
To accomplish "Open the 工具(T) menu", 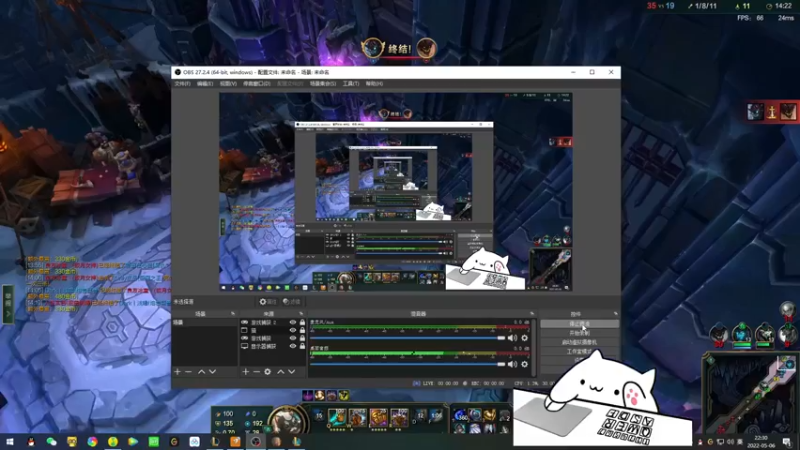I will pyautogui.click(x=351, y=84).
